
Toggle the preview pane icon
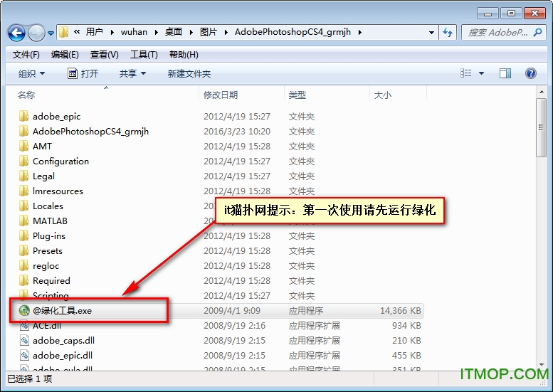pyautogui.click(x=505, y=73)
